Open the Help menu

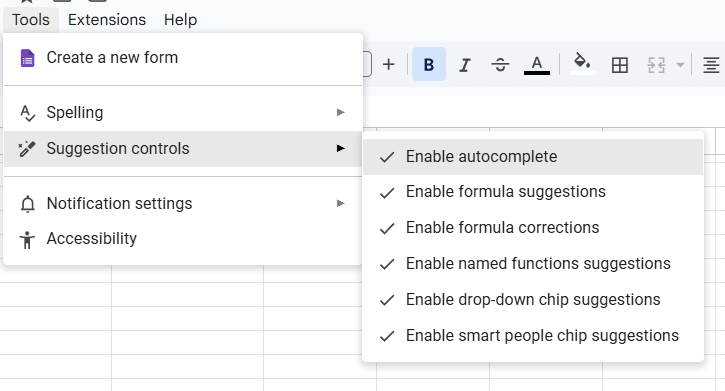click(180, 20)
